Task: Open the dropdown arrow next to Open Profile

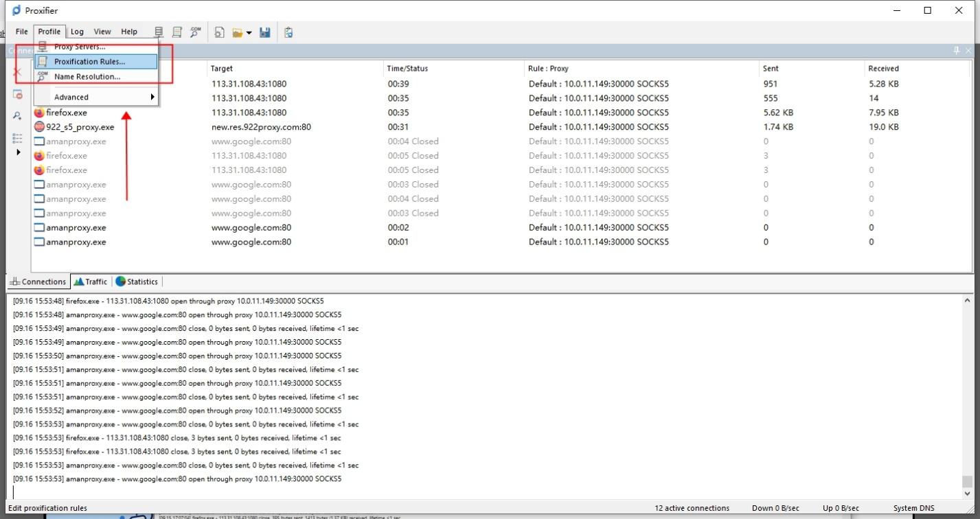Action: (x=249, y=32)
